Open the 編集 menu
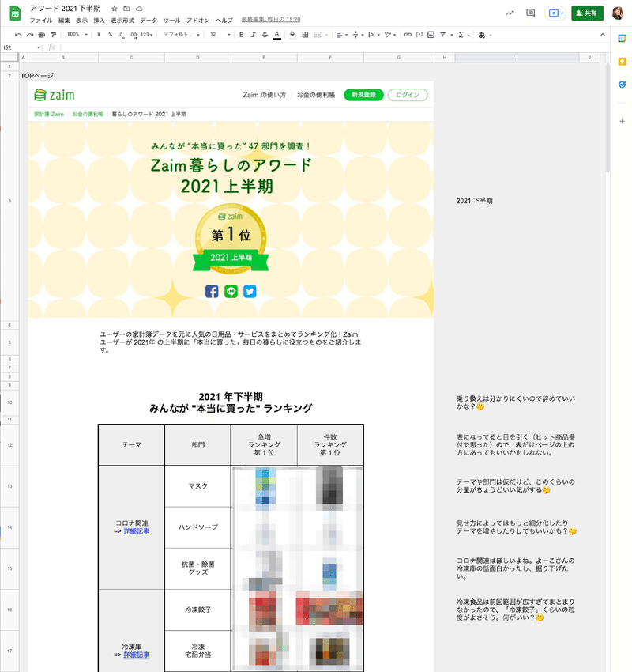This screenshot has width=632, height=672. click(x=64, y=21)
